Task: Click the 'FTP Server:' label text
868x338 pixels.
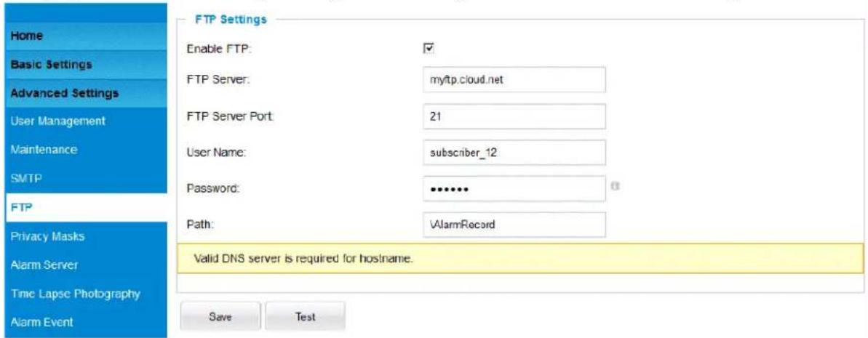Action: pos(220,80)
